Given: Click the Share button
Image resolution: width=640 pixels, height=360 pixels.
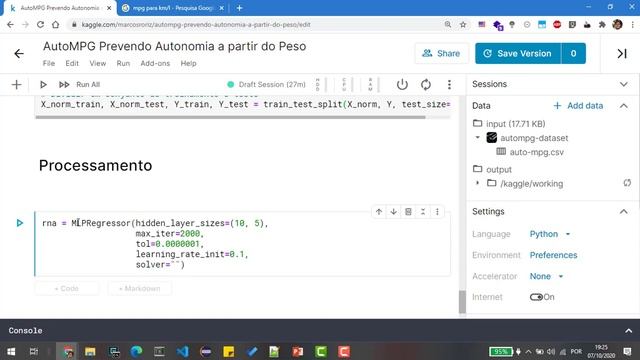Looking at the screenshot, I should coord(441,53).
